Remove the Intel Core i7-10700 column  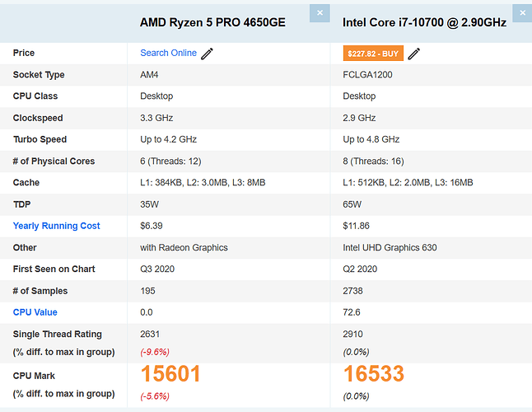[522, 13]
